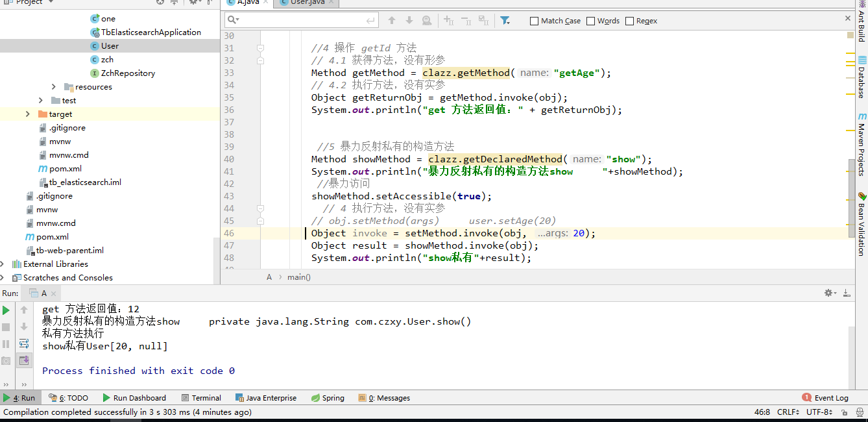Select ZchRepository in project tree
The width and height of the screenshot is (868, 422).
(x=128, y=73)
